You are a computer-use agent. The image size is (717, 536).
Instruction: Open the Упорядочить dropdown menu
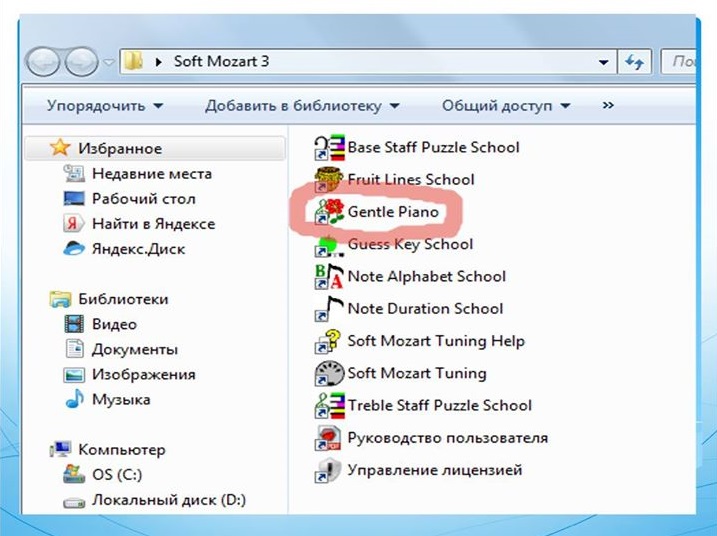[x=105, y=106]
